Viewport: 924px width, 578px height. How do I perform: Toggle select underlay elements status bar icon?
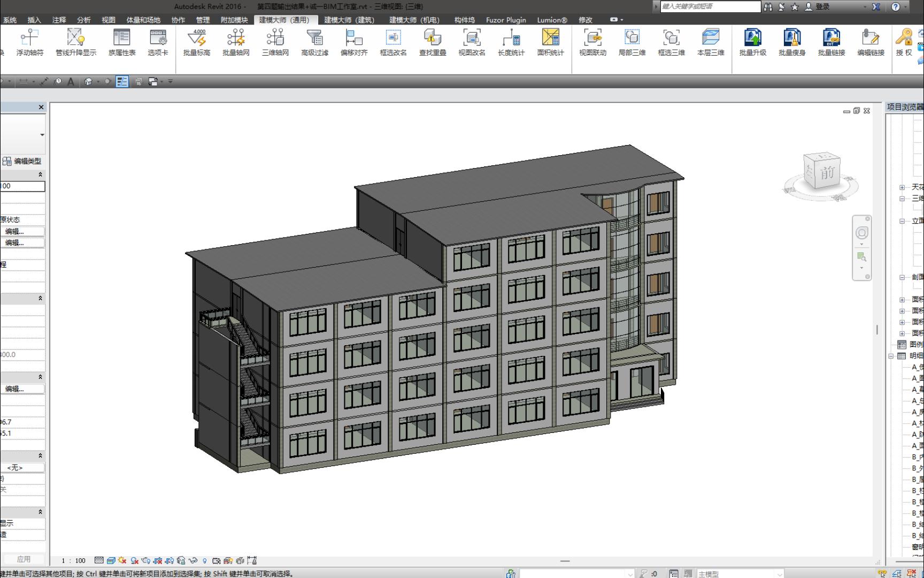[897, 574]
